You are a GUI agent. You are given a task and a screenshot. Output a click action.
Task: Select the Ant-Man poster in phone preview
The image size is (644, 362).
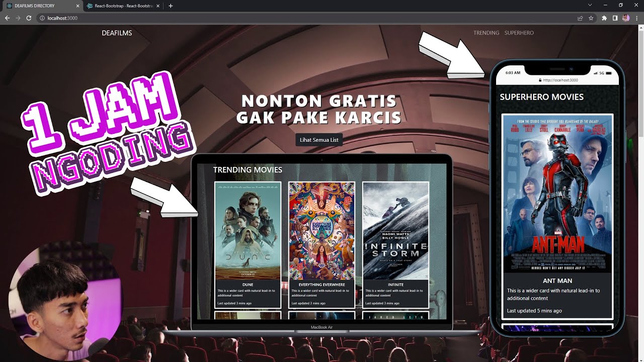pos(557,194)
